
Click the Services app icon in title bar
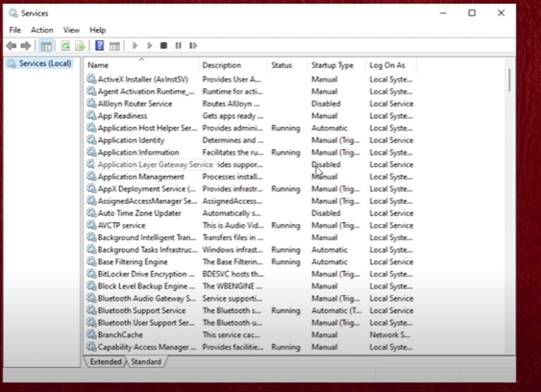(x=13, y=13)
